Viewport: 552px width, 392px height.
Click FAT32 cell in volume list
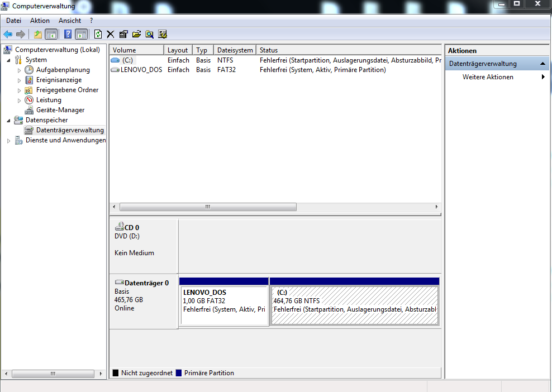tap(226, 70)
